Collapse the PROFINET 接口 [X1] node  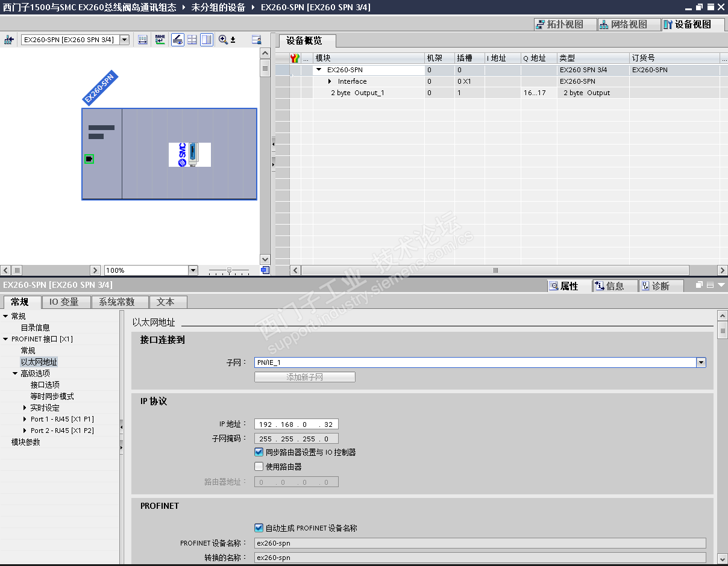[x=5, y=339]
